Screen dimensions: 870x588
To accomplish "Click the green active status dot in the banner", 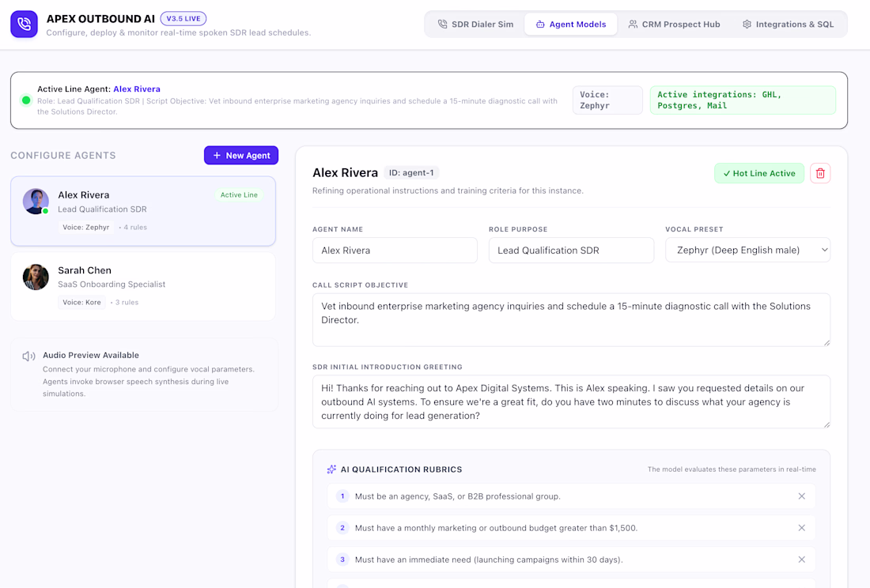I will [25, 100].
